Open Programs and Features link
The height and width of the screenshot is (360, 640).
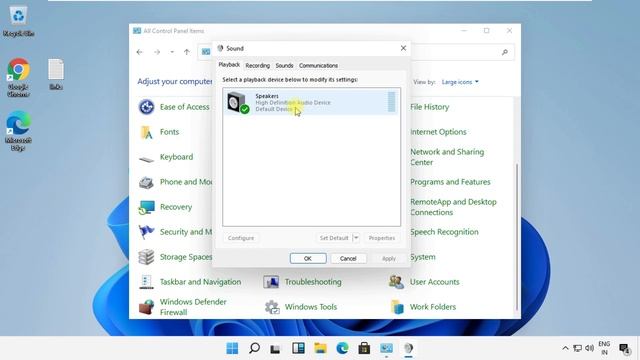click(x=450, y=182)
